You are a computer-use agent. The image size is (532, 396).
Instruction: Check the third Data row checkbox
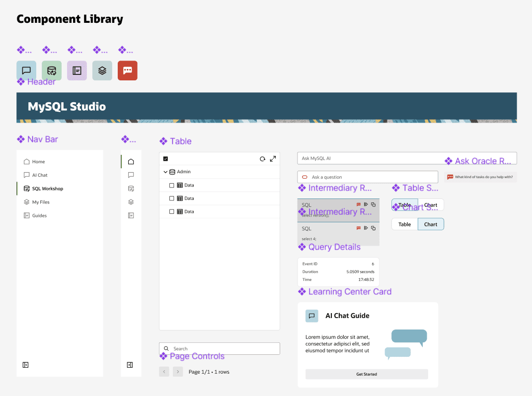coord(172,211)
